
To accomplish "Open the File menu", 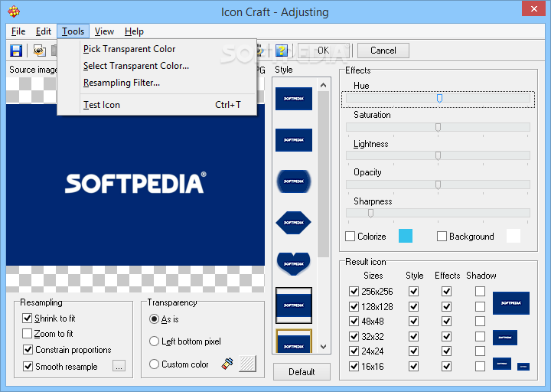I will 18,31.
